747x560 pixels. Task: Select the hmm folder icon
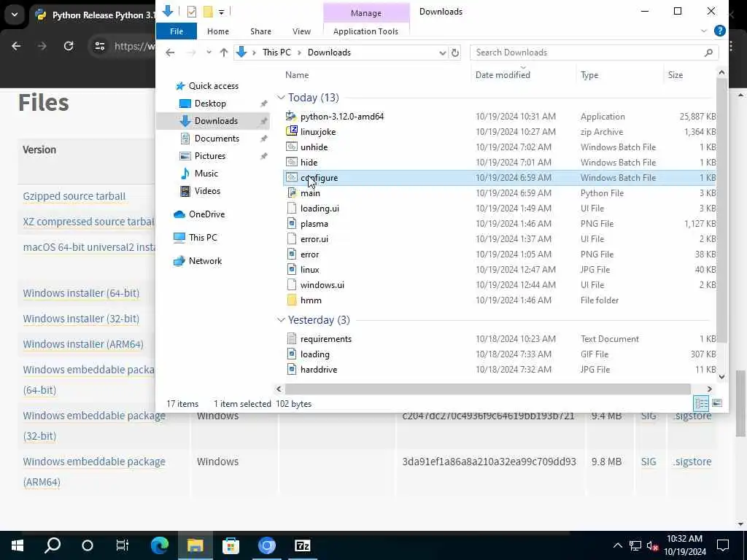click(291, 300)
